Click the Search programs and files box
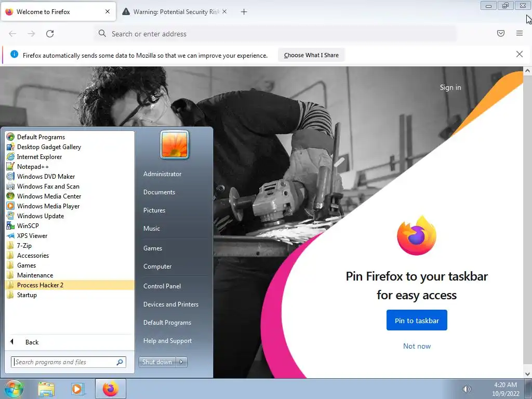 click(x=68, y=362)
